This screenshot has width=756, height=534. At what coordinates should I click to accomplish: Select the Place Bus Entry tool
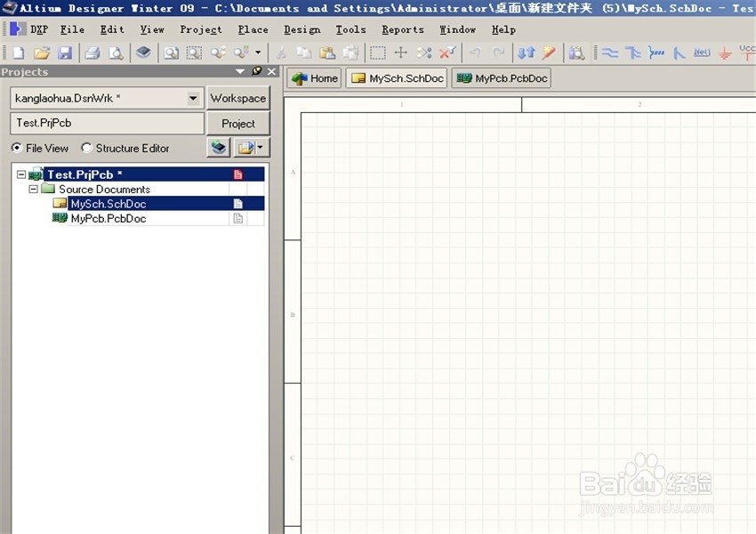[679, 53]
